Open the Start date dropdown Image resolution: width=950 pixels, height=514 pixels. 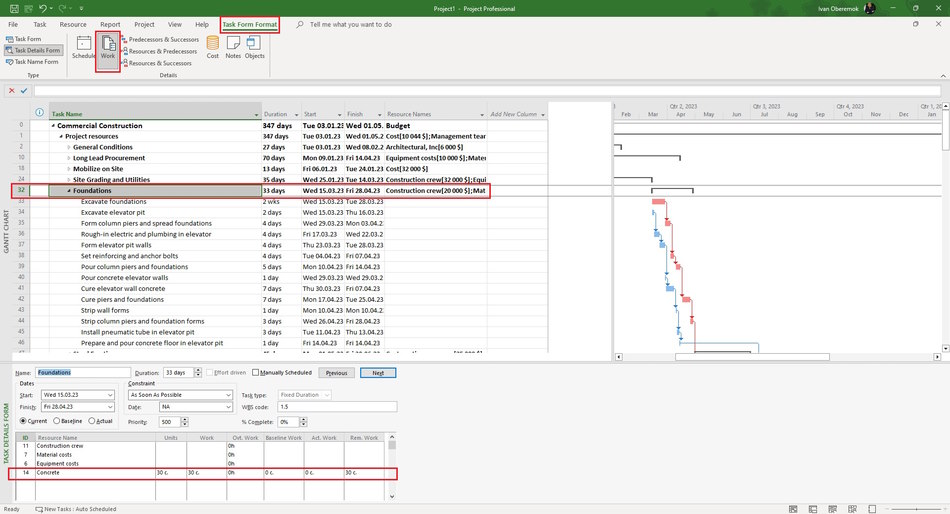[110, 395]
